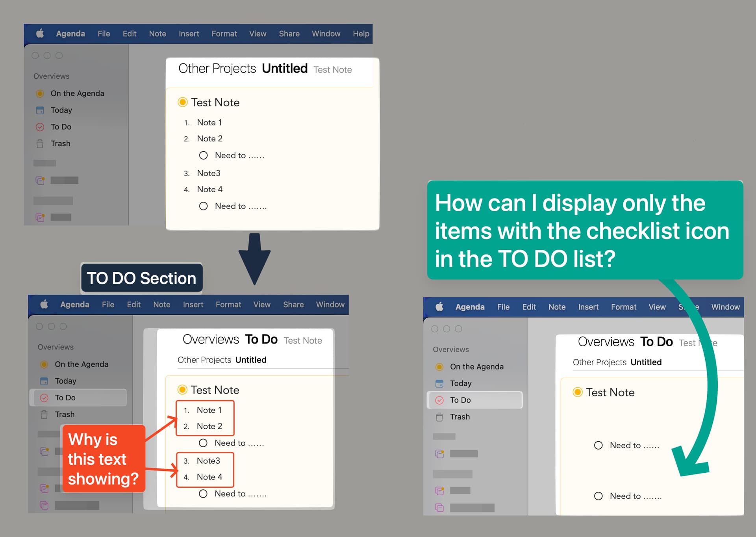756x537 pixels.
Task: Click the TO DO Section dark label
Action: pos(141,278)
